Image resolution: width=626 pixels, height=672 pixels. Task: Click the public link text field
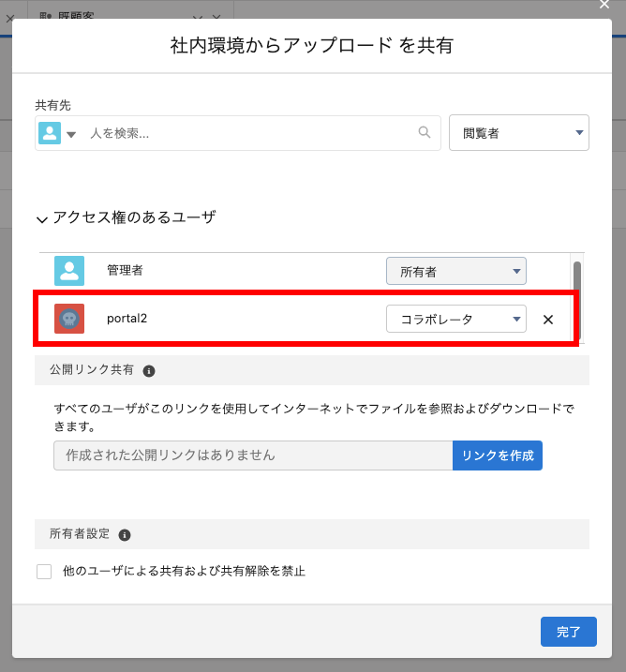[x=253, y=455]
